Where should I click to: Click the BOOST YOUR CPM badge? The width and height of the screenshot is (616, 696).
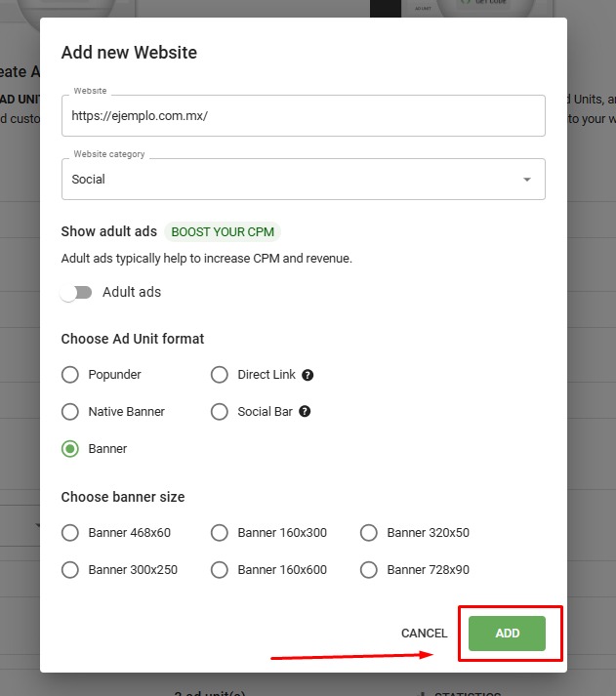pos(224,232)
